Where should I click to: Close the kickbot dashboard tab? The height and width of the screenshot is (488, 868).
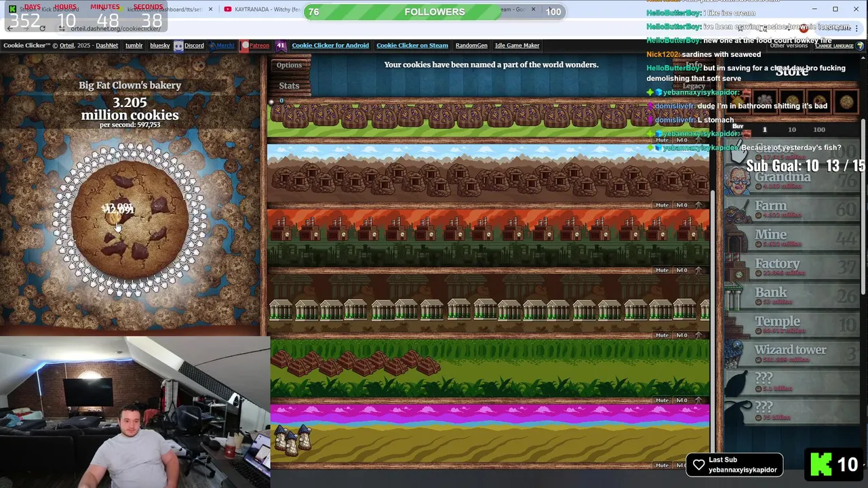coord(210,9)
